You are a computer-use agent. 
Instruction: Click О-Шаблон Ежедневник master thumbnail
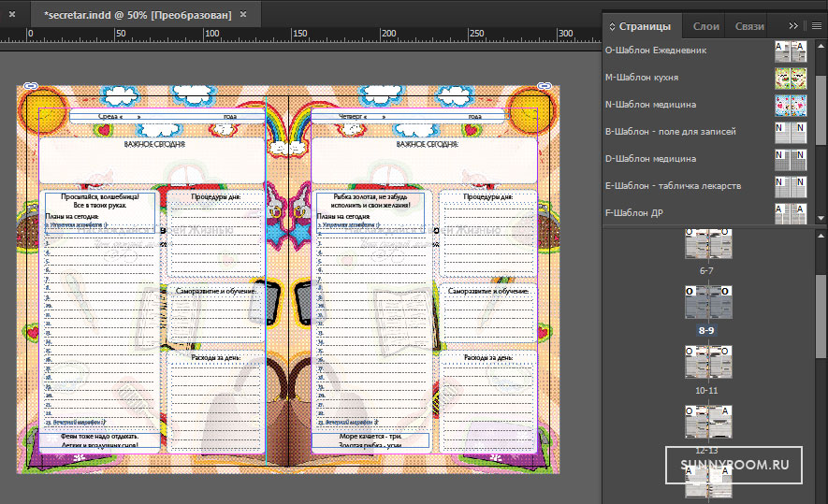791,51
